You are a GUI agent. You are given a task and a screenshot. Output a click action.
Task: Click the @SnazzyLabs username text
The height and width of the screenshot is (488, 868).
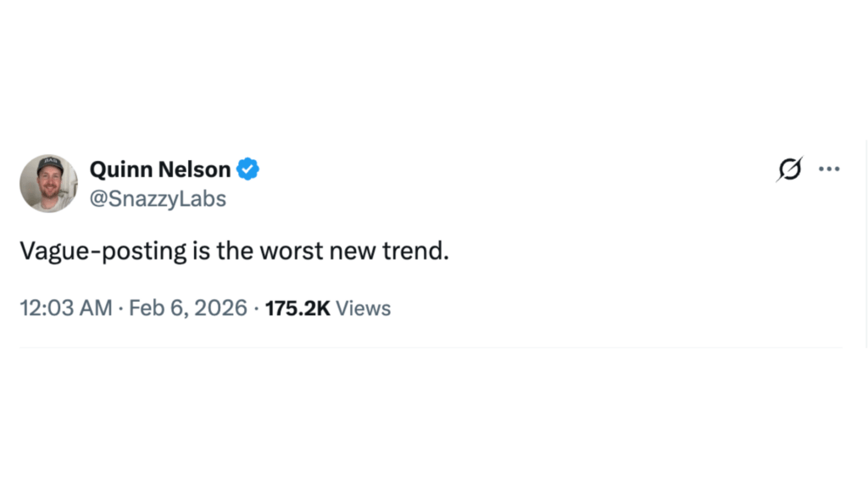point(158,198)
